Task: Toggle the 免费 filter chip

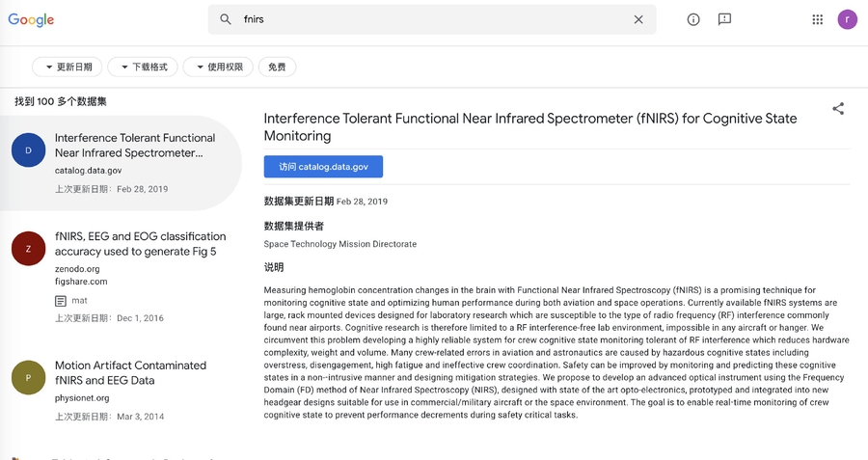Action: click(x=277, y=67)
